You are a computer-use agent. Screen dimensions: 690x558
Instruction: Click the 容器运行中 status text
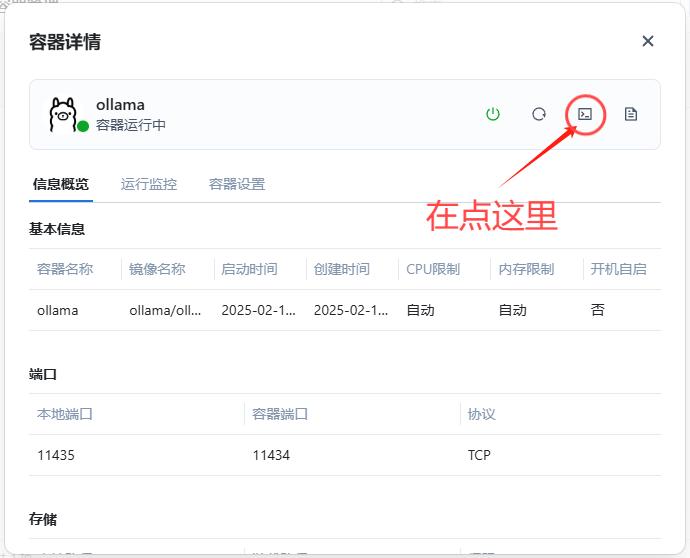coord(131,126)
